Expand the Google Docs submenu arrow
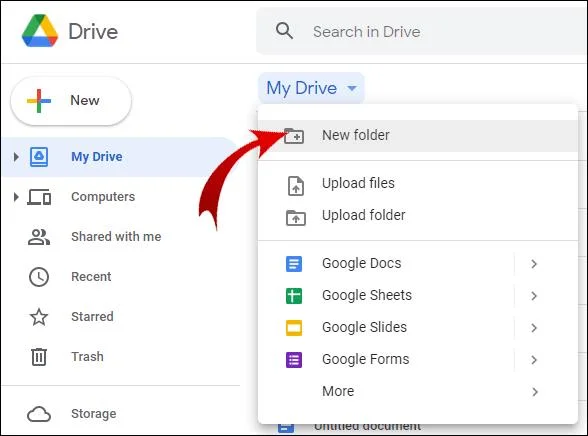The height and width of the screenshot is (436, 588). [x=534, y=264]
